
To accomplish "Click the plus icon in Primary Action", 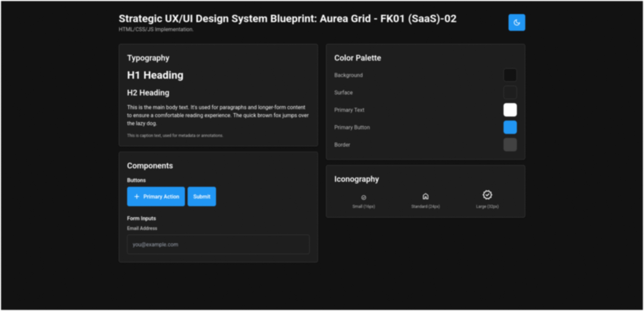I will pos(137,197).
